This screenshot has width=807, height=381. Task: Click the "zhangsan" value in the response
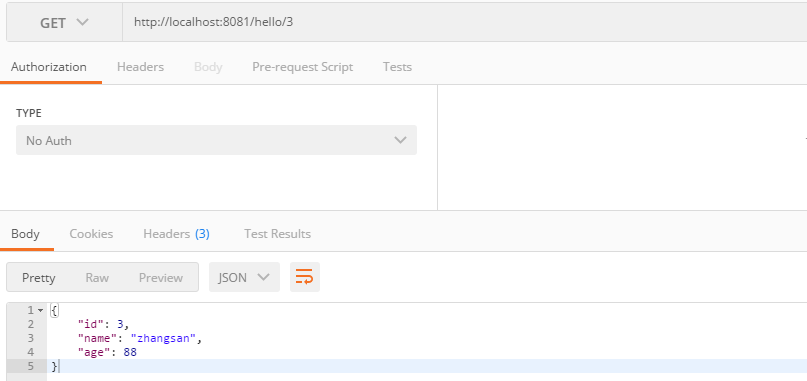click(164, 338)
